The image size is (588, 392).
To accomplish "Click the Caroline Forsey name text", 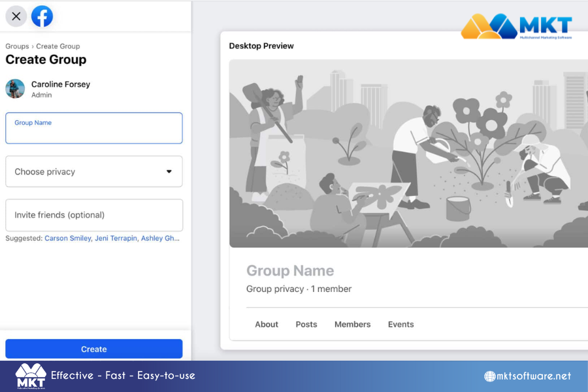I will [x=61, y=84].
